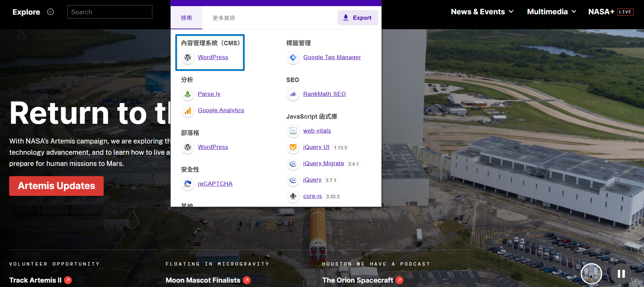Open the jQuery Migrate link
This screenshot has height=287, width=644.
(x=324, y=163)
